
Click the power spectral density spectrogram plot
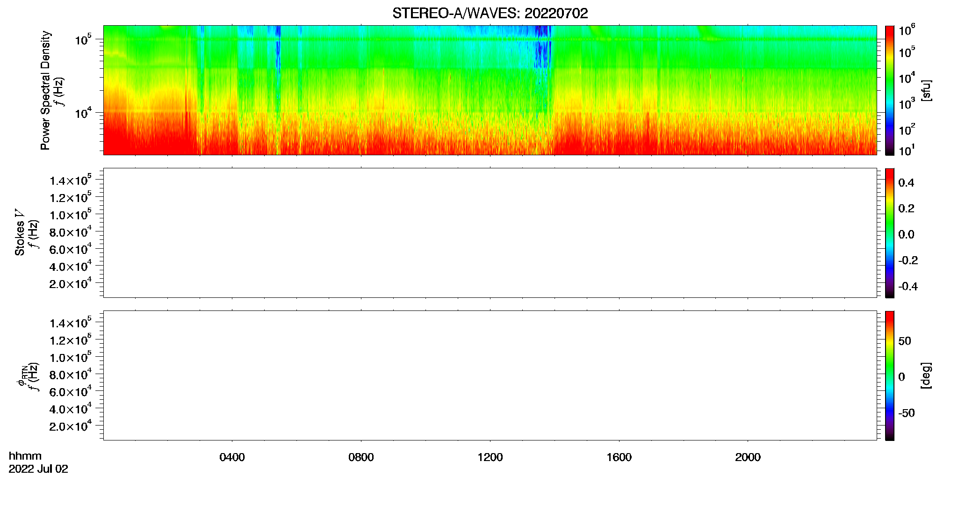tap(490, 90)
